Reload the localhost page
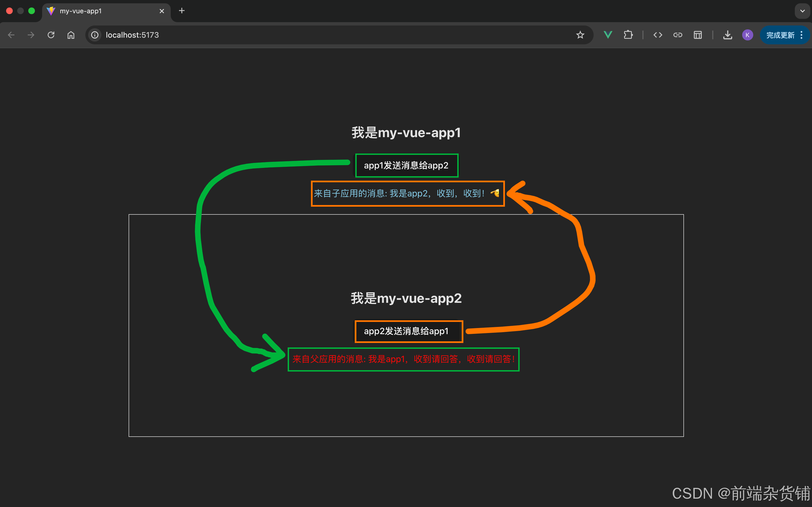This screenshot has width=812, height=507. 51,35
